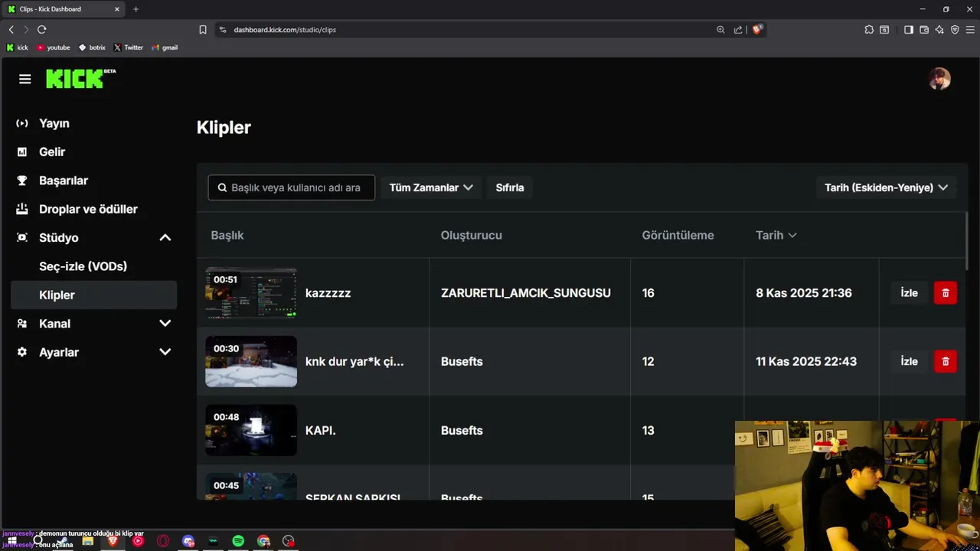Screen dimensions: 980x551
Task: Select Klipler in the sidebar
Action: pyautogui.click(x=93, y=295)
